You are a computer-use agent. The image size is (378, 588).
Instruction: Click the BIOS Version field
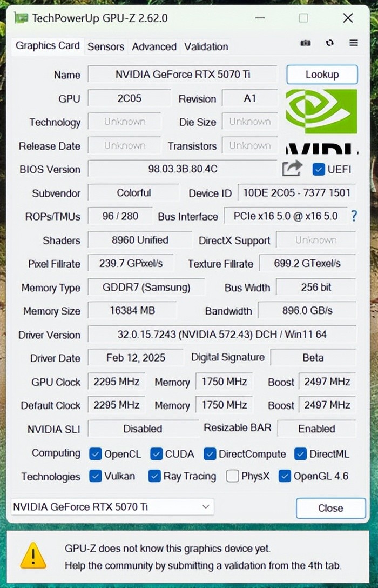[x=183, y=169]
